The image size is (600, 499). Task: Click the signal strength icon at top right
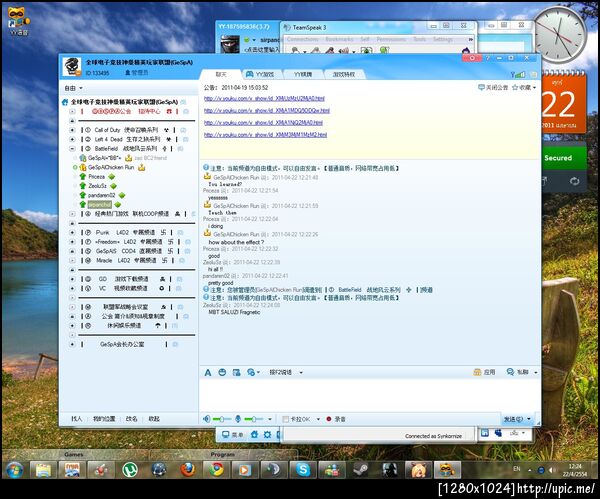pos(517,75)
